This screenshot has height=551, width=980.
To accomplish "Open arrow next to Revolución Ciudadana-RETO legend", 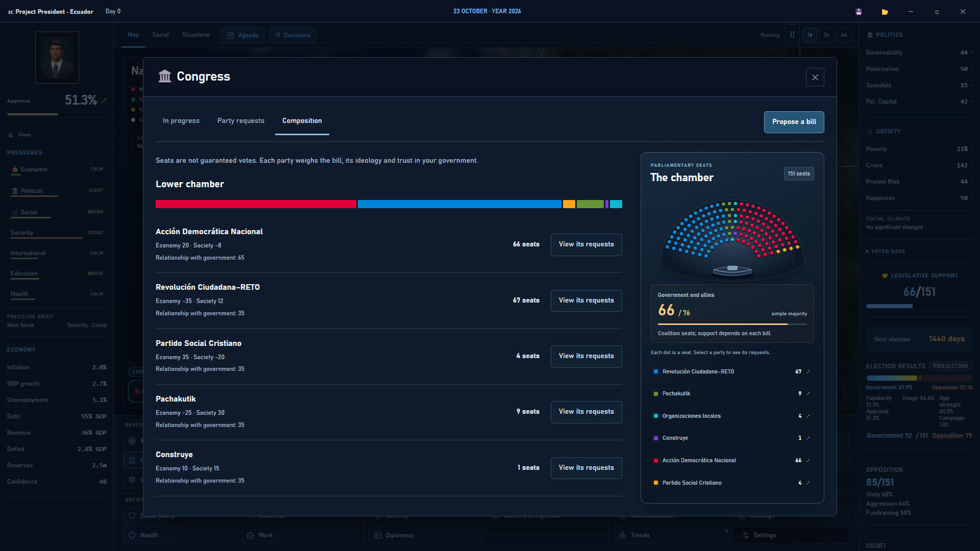I will [808, 372].
